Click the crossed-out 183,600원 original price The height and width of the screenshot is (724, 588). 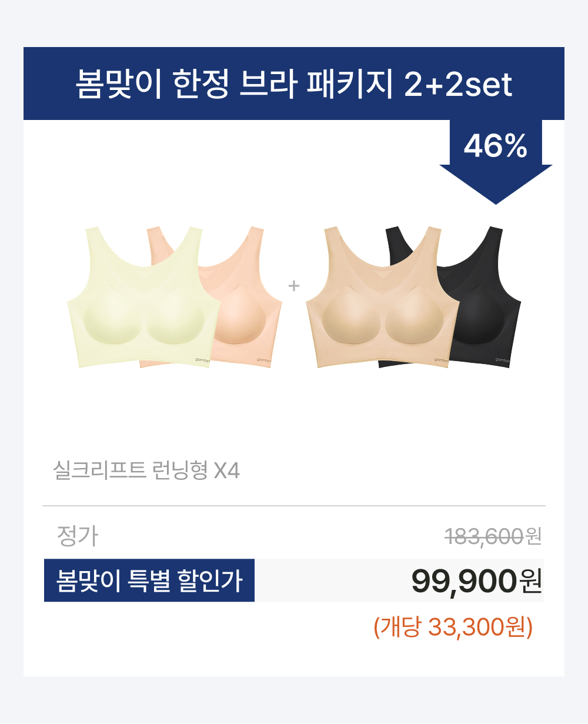click(493, 536)
